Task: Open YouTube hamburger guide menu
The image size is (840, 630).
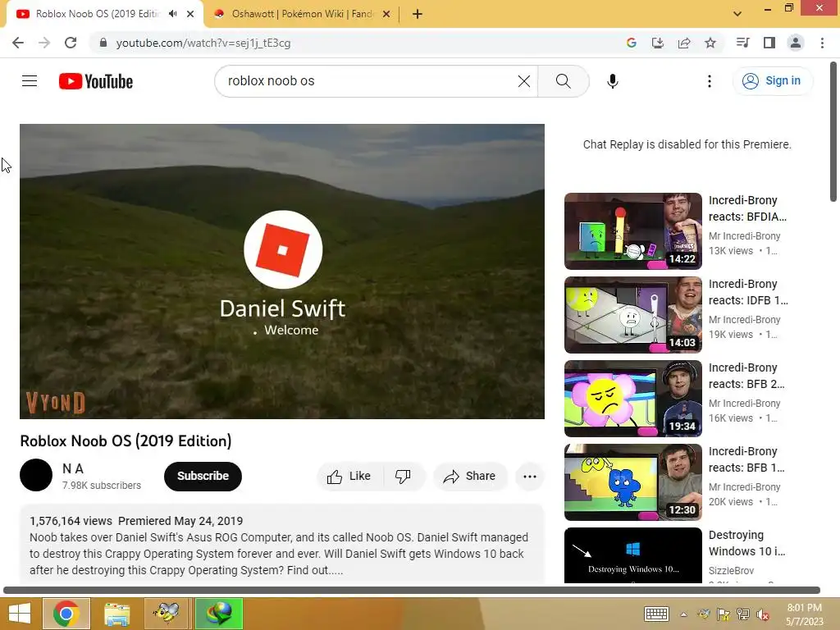Action: click(30, 81)
